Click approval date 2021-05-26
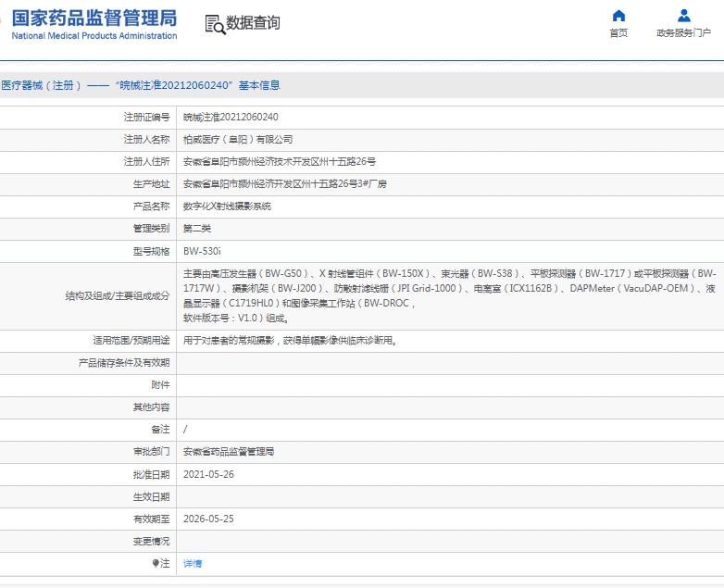The width and height of the screenshot is (724, 588). [x=208, y=474]
